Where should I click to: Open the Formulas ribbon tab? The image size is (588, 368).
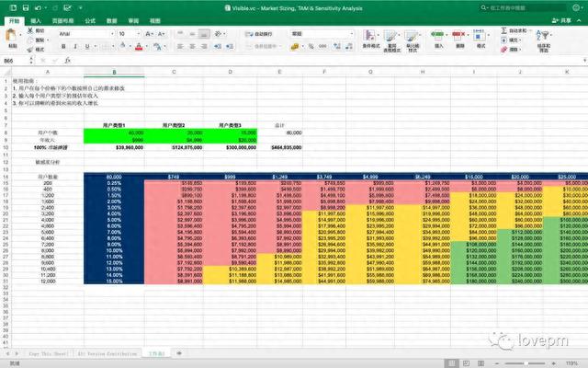90,21
